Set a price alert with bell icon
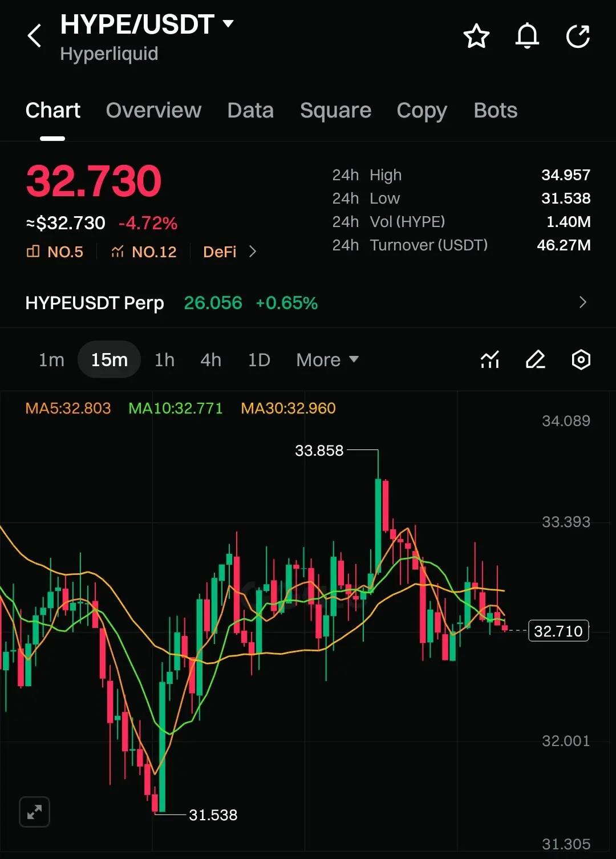The height and width of the screenshot is (859, 616). point(527,37)
